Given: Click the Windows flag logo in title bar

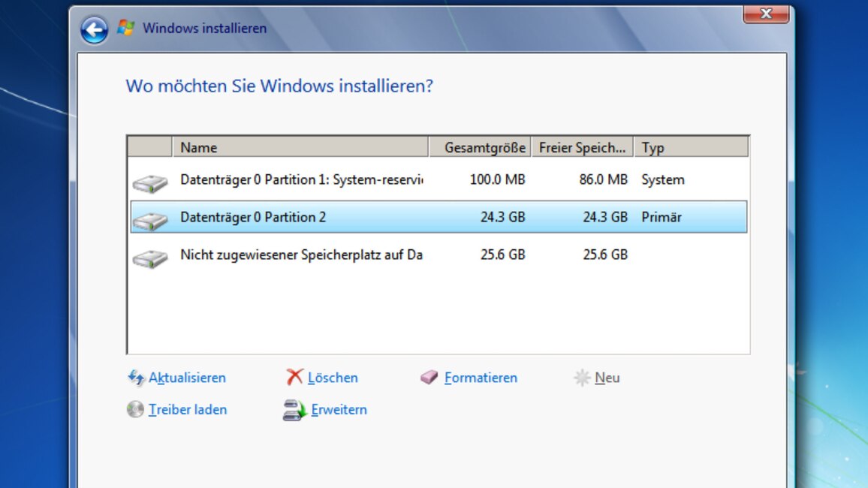Looking at the screenshot, I should 125,28.
